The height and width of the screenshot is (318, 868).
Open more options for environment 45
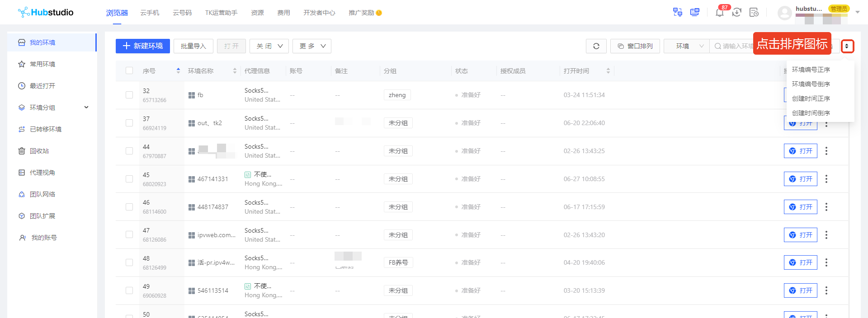(826, 179)
